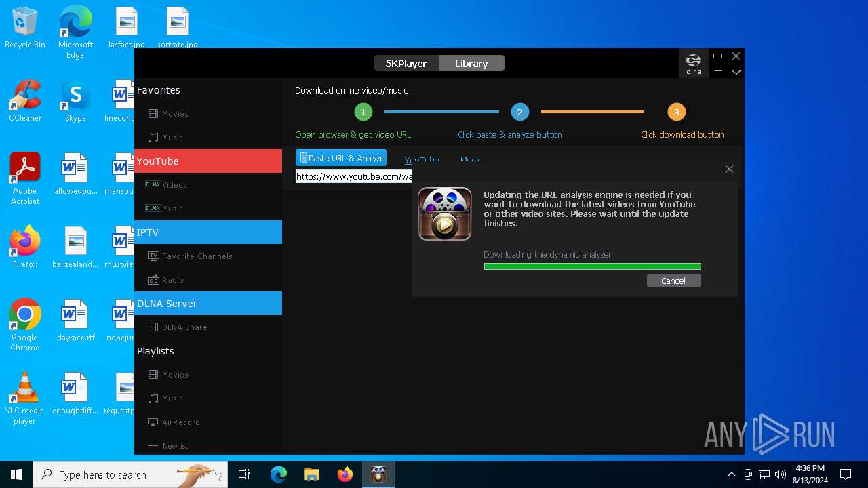Select sortrate.jpg desktop file
The height and width of the screenshot is (488, 868).
click(x=178, y=28)
